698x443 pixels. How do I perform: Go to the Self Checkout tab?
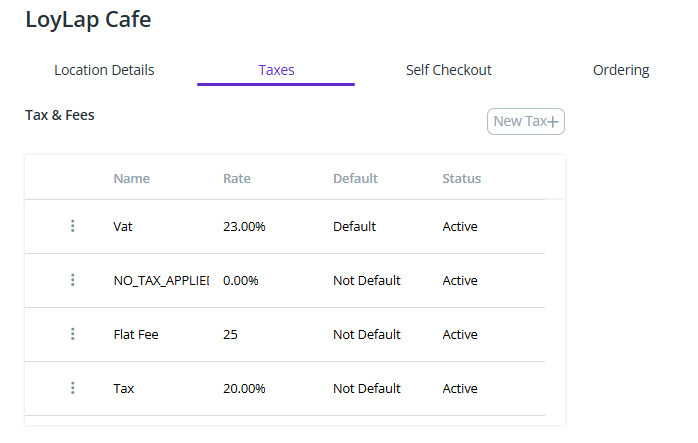(x=448, y=70)
